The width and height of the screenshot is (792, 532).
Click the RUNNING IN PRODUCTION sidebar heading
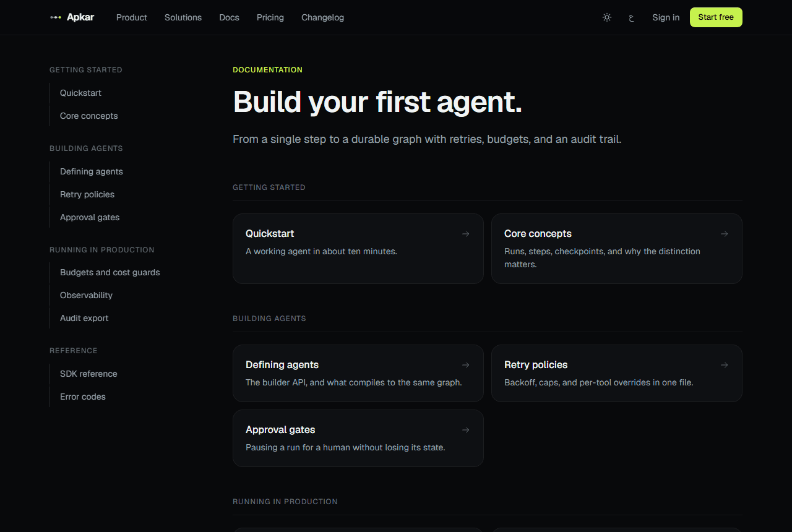[102, 250]
